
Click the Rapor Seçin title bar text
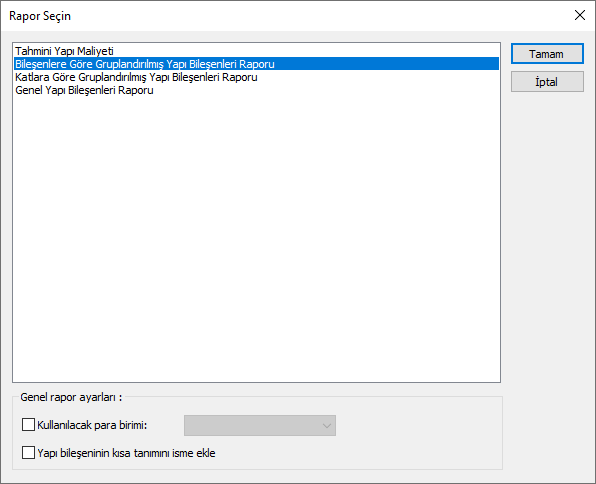[40, 16]
